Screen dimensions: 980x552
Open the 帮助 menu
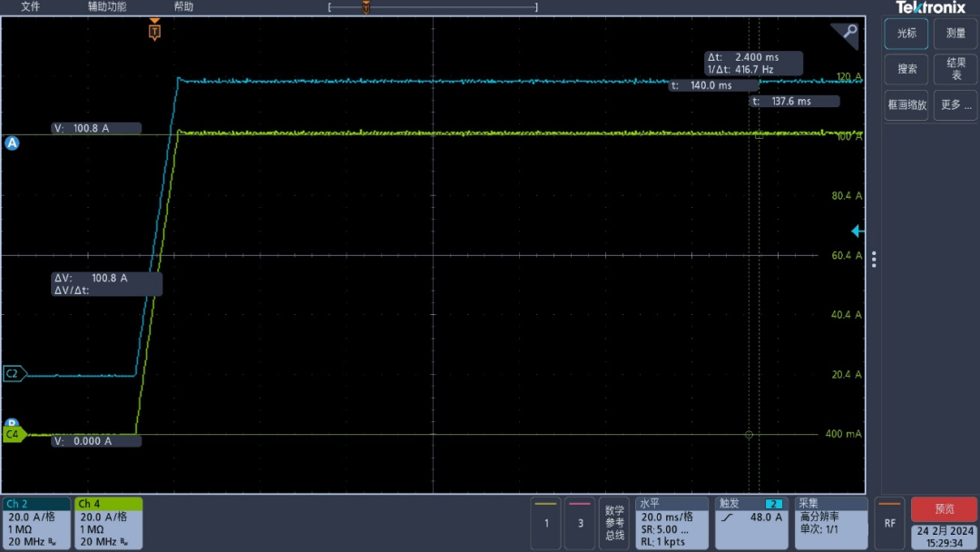(x=183, y=6)
